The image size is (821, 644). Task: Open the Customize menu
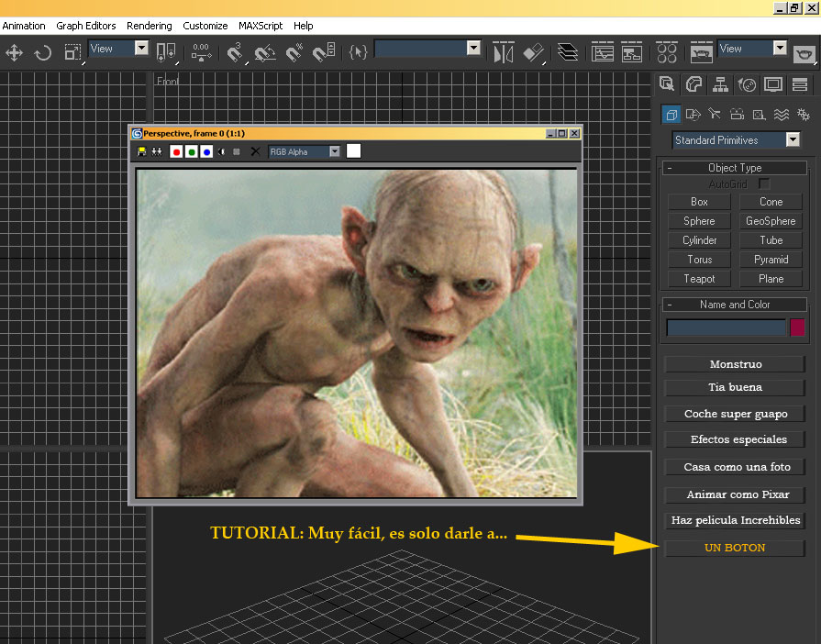(205, 26)
